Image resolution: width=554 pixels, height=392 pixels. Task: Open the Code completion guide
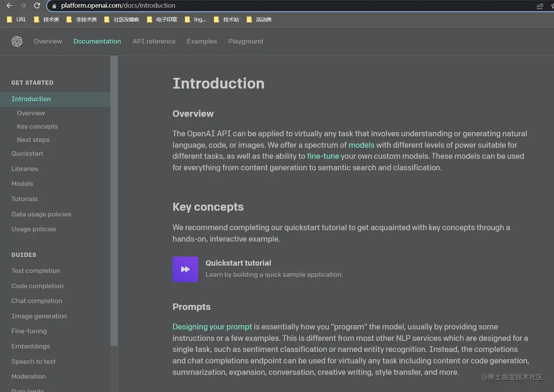(x=37, y=286)
